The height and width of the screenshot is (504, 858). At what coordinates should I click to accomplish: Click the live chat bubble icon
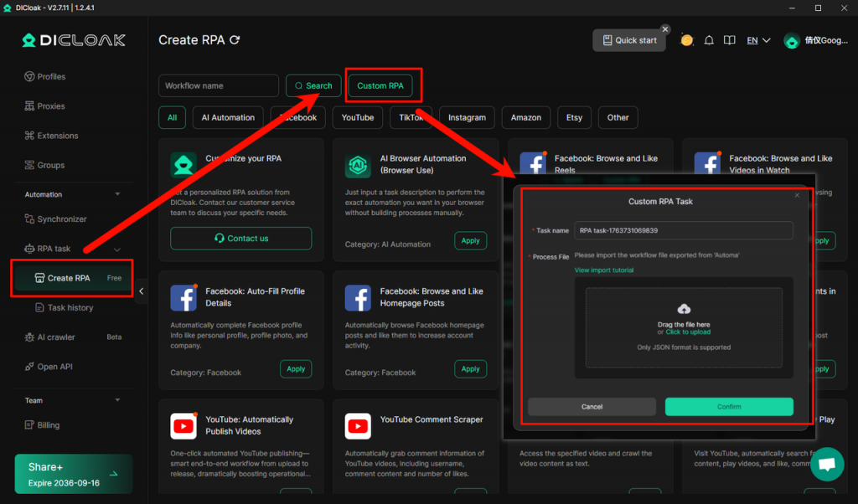826,465
